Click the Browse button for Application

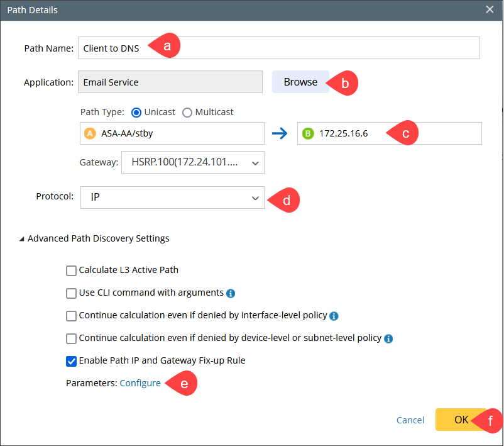(x=300, y=82)
